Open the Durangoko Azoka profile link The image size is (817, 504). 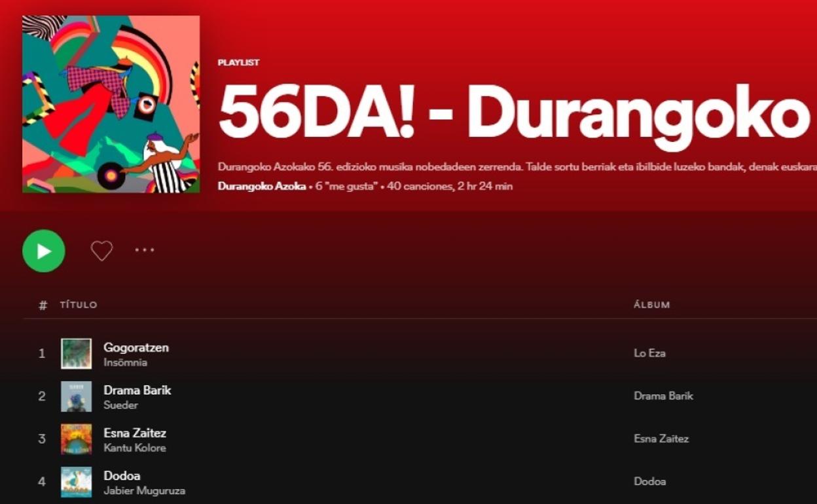point(261,187)
